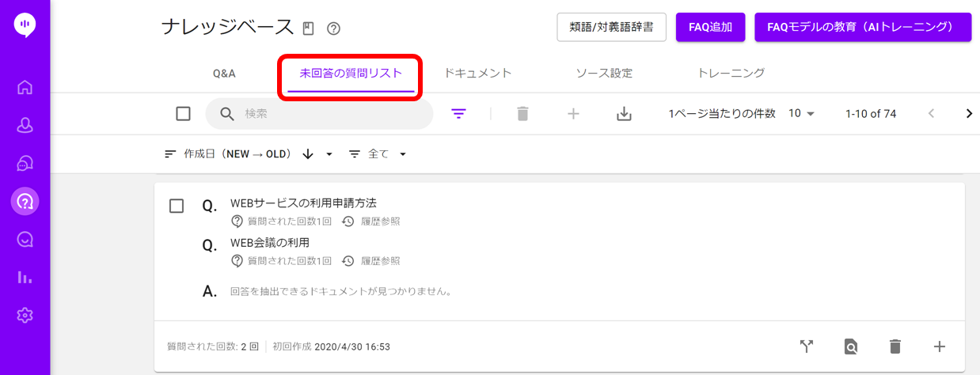Open 履歴参照 for WEBサービスの利用申請方法
The width and height of the screenshot is (980, 375).
[x=371, y=222]
